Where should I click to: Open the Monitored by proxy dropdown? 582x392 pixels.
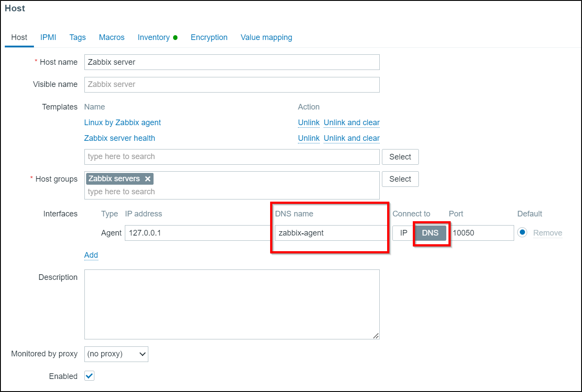pyautogui.click(x=116, y=354)
